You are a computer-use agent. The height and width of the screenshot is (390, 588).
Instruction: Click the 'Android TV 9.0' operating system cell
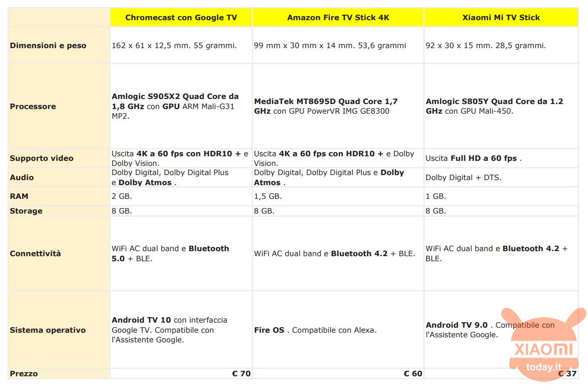pyautogui.click(x=501, y=330)
